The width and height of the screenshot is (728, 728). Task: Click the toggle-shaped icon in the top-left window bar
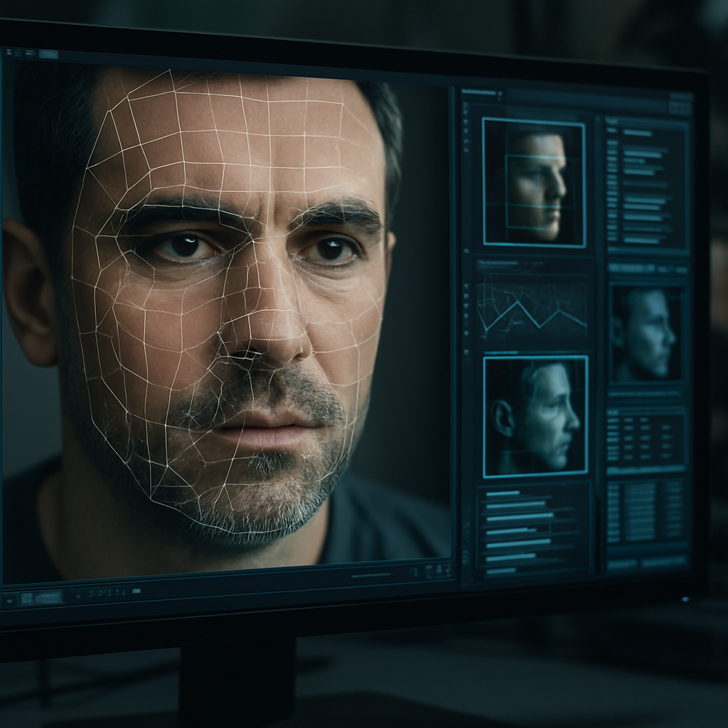(31, 53)
